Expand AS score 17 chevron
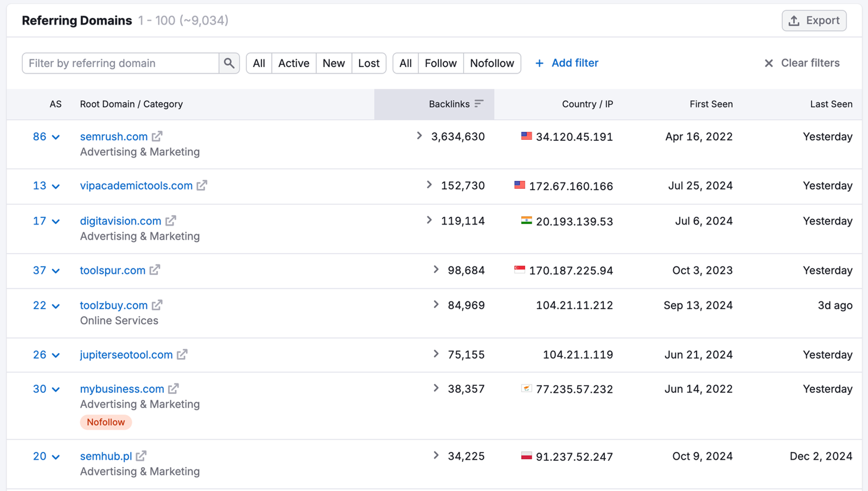Viewport: 868px width, 491px height. [x=56, y=222]
